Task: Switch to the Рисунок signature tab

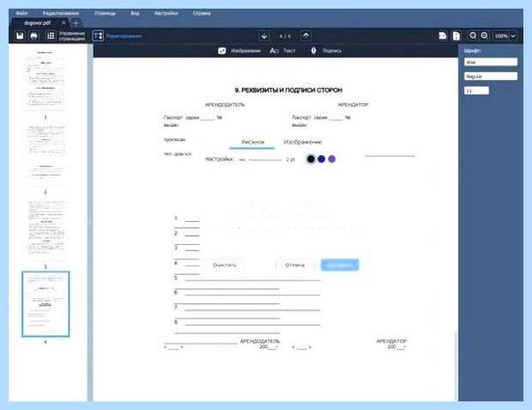Action: 253,142
